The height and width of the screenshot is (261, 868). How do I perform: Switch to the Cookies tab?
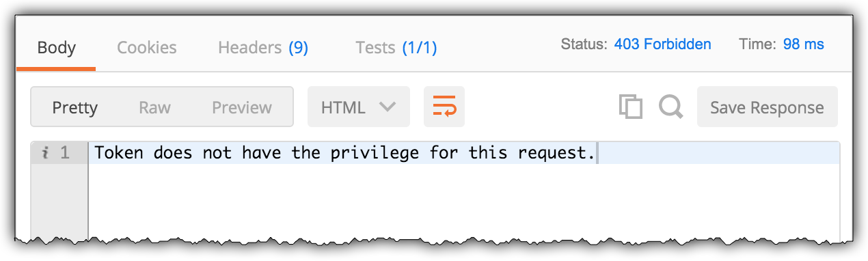click(147, 48)
